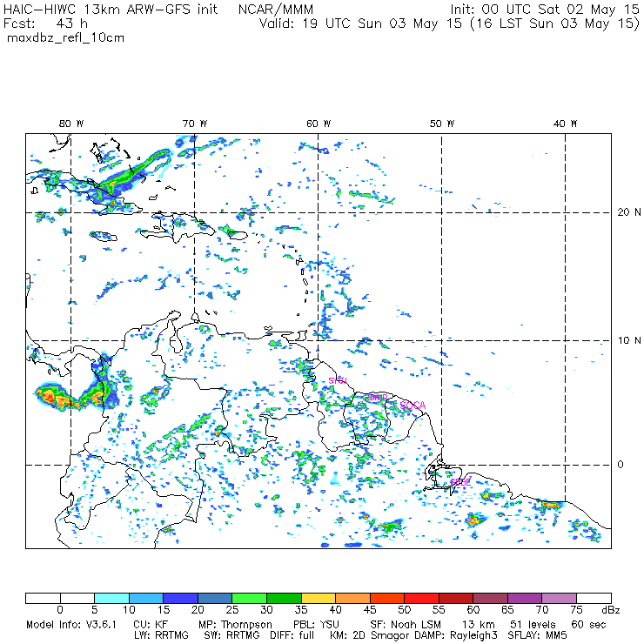This screenshot has height=644, width=644.
Task: Click the 'dBz' unit label on colorbar
Action: click(611, 610)
